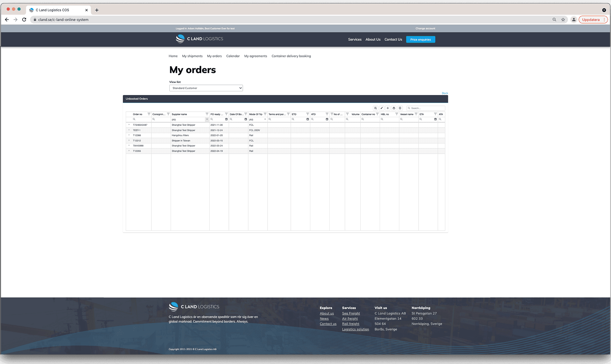
Task: Click the filter funnel on Supplier name column
Action: [x=207, y=114]
